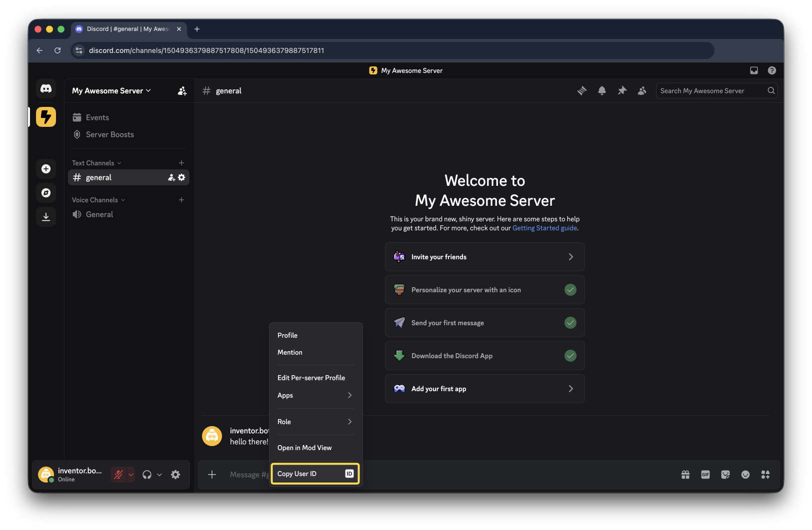Image resolution: width=812 pixels, height=530 pixels.
Task: Add a new server
Action: coord(46,169)
